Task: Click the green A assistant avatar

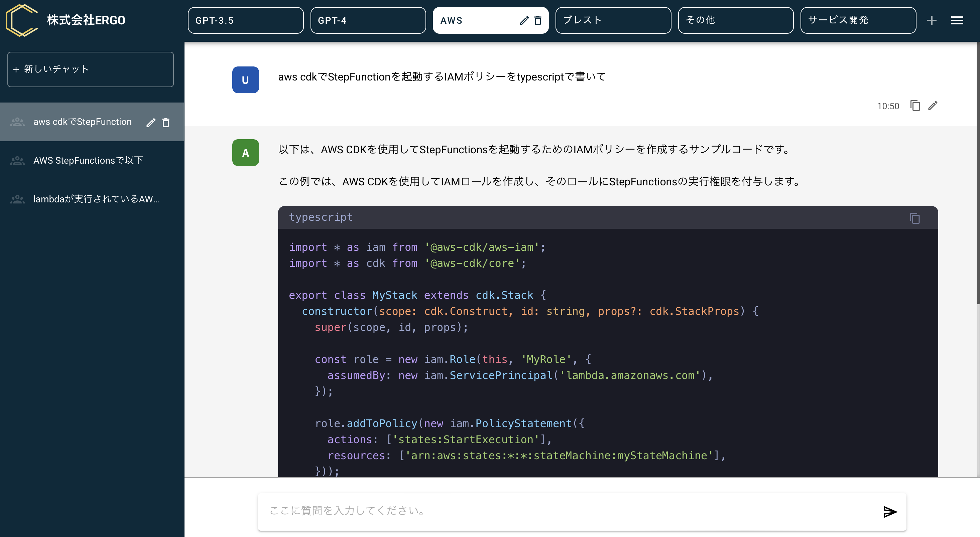Action: [x=245, y=152]
